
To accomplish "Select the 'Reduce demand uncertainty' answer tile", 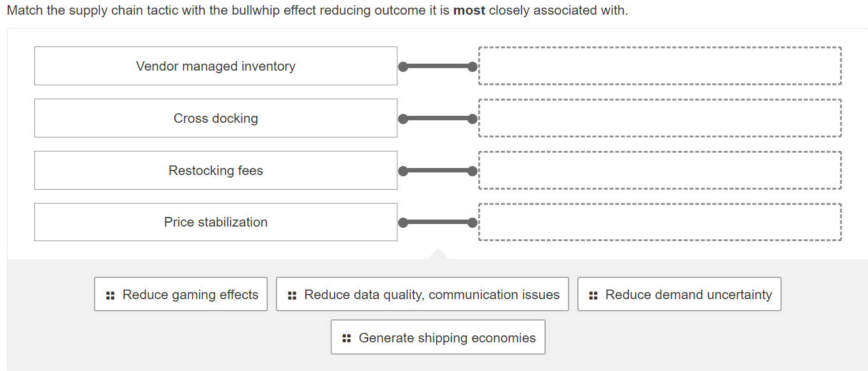I will 679,294.
